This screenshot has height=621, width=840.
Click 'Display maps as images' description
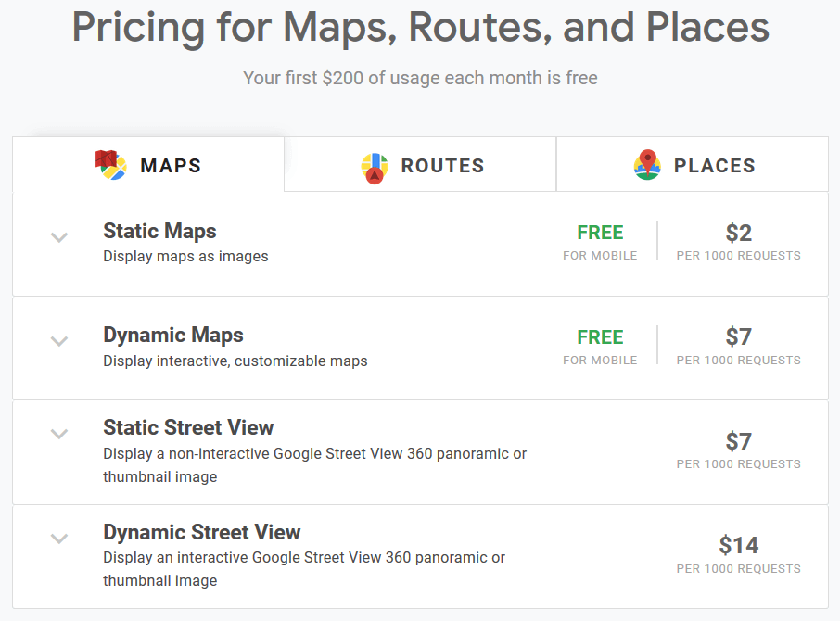(x=185, y=257)
